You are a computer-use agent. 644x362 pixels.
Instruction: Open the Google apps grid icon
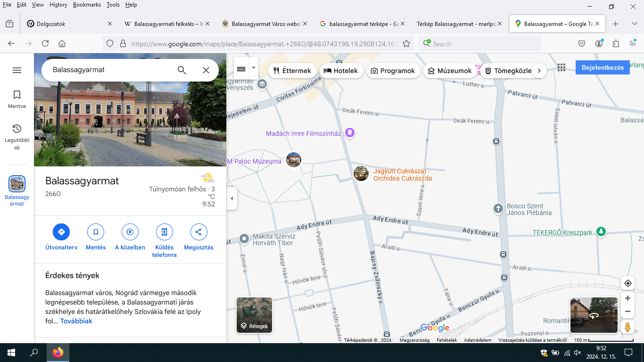pos(561,68)
